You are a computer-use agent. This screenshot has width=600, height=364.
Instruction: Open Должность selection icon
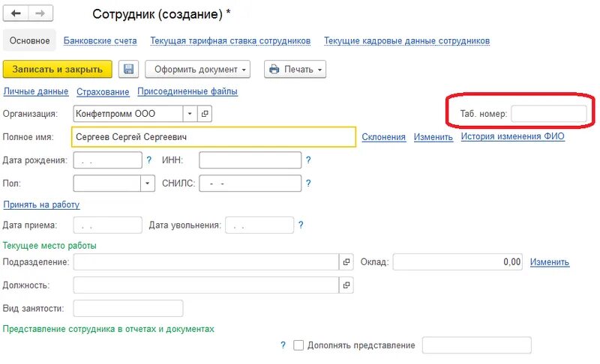[346, 285]
